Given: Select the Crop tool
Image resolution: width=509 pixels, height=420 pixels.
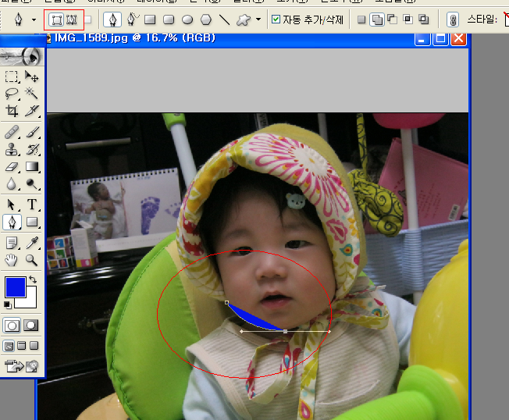Looking at the screenshot, I should (x=12, y=111).
